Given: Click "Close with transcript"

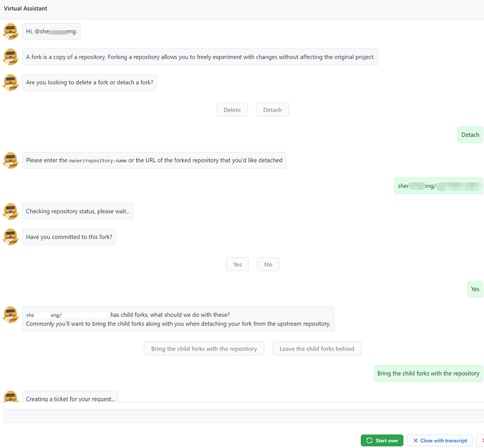Looking at the screenshot, I should 439,440.
